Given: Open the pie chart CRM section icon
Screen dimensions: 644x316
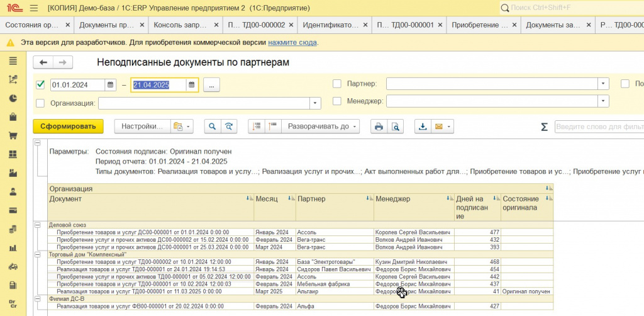Looking at the screenshot, I should point(13,98).
